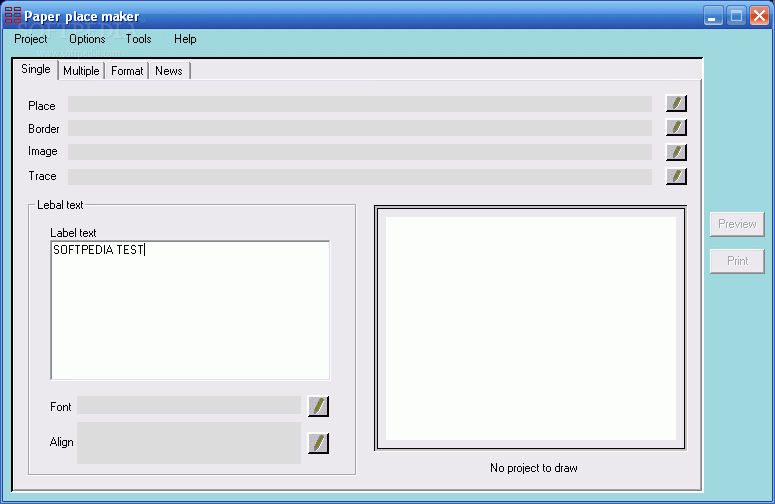Click the Trace value field
The height and width of the screenshot is (504, 775).
click(x=360, y=176)
